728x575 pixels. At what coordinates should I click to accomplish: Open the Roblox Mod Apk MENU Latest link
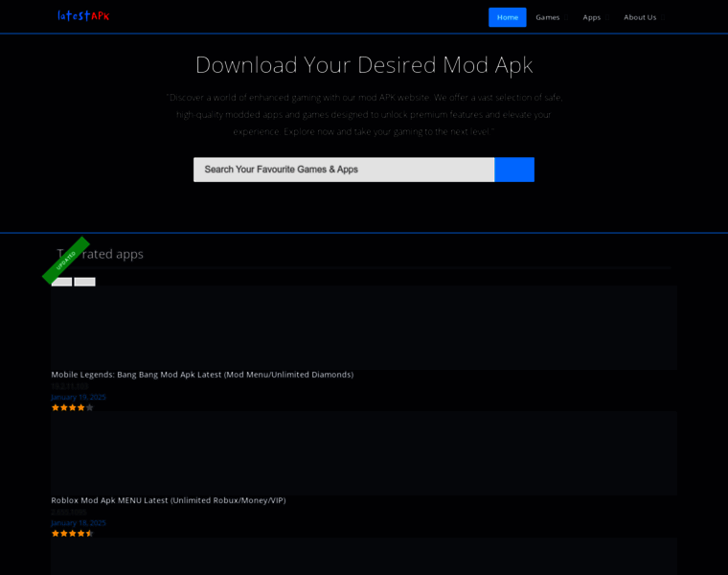click(x=169, y=500)
